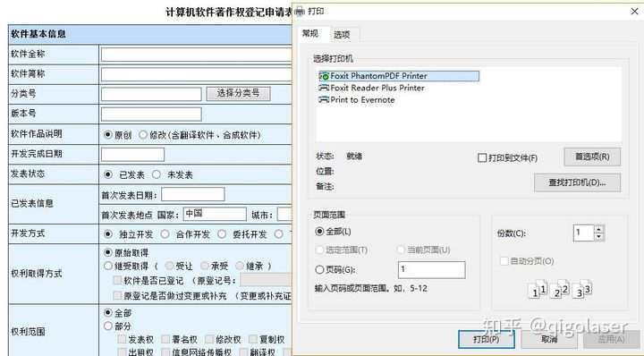Choose 合作开发 development method
Screen dimensions: 644x356
click(x=165, y=234)
